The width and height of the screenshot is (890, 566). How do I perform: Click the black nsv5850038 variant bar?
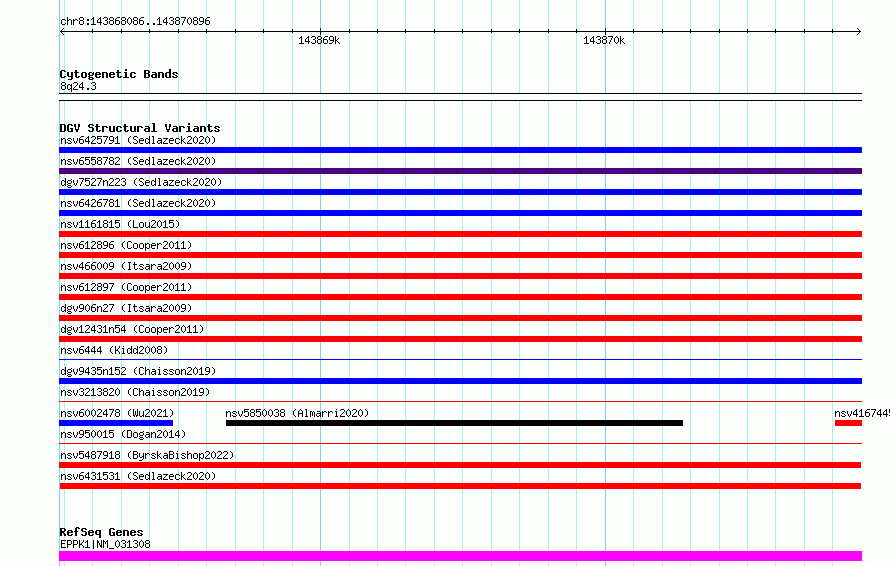click(454, 423)
